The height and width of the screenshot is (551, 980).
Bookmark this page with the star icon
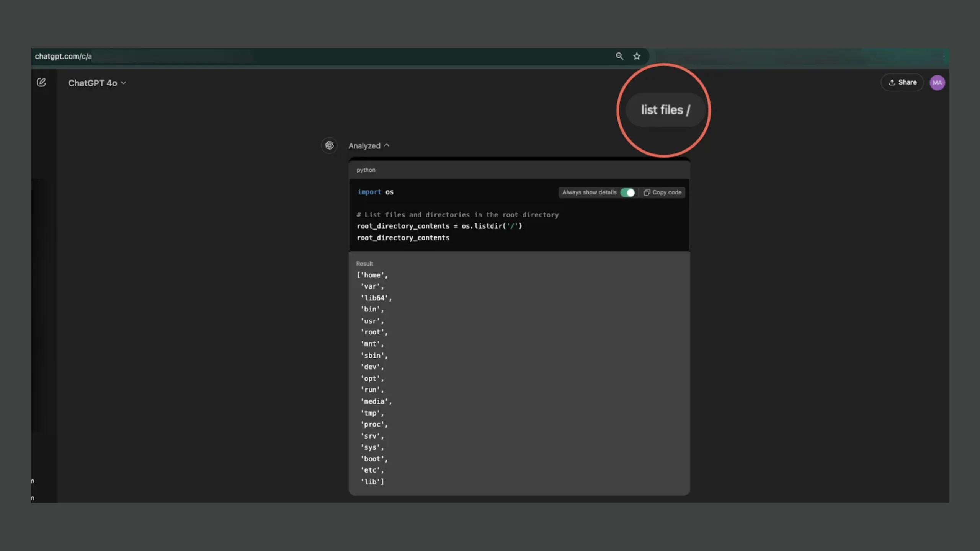(x=637, y=56)
